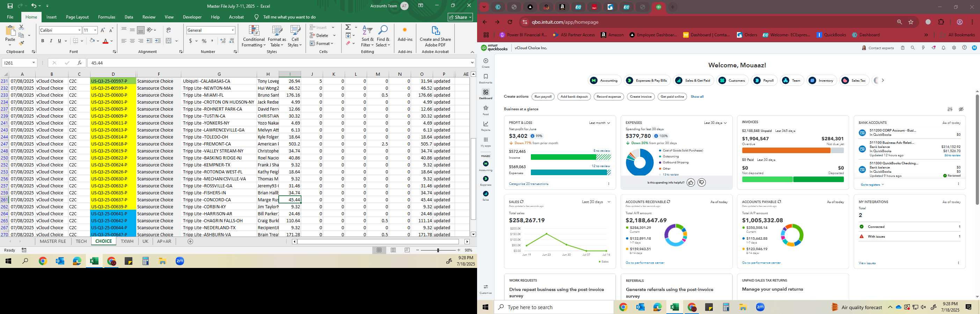Click the Cut scissors icon in Excel
Screen dimensions: 980x314
click(21, 27)
